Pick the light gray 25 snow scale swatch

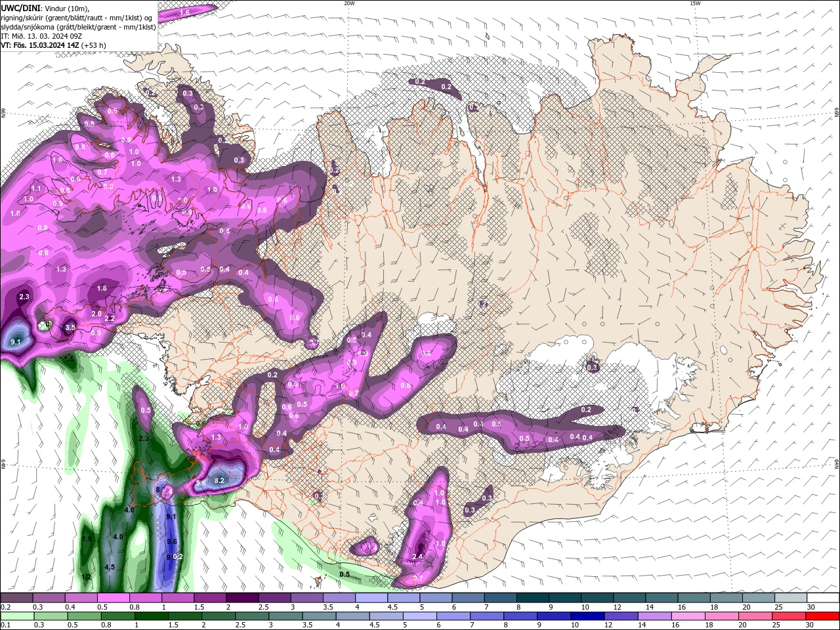pyautogui.click(x=791, y=598)
